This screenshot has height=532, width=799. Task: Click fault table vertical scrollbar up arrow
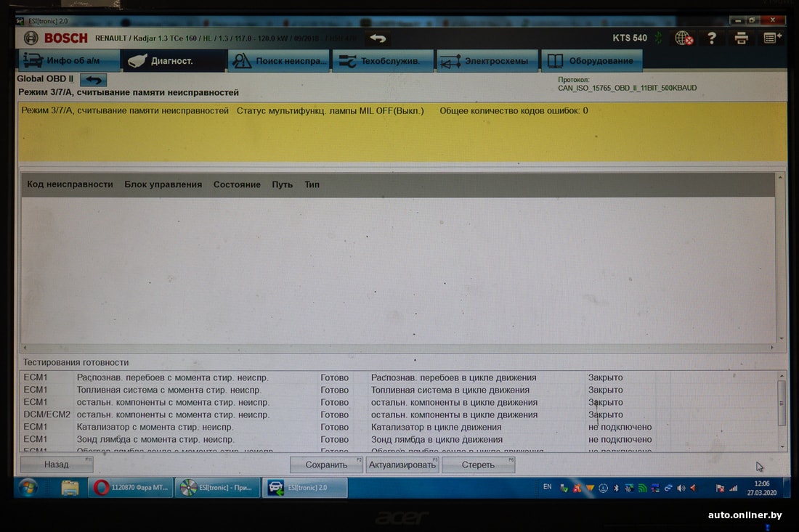(780, 177)
